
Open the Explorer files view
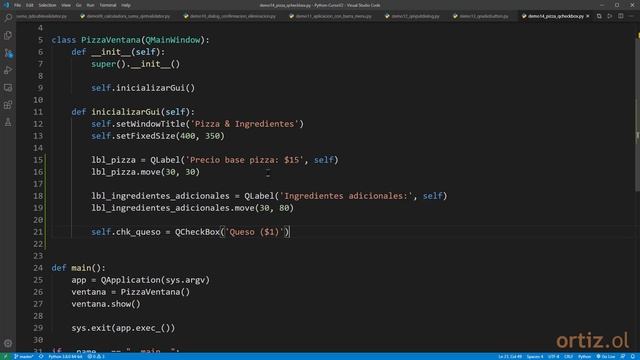click(x=8, y=36)
